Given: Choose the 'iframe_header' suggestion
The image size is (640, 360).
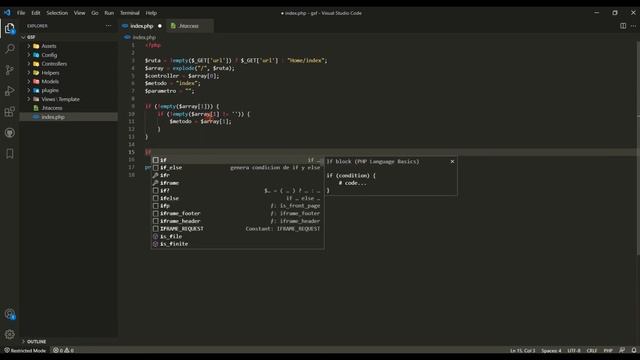Looking at the screenshot, I should [238, 221].
